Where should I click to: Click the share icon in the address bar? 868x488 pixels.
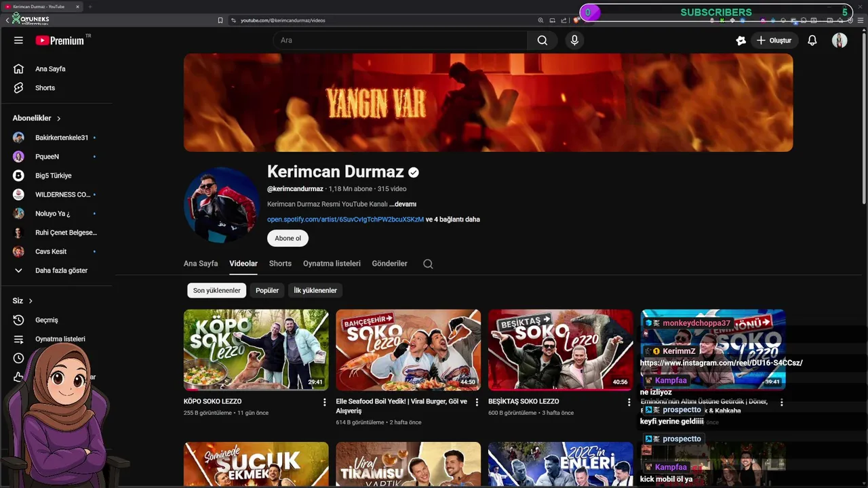[x=564, y=20]
